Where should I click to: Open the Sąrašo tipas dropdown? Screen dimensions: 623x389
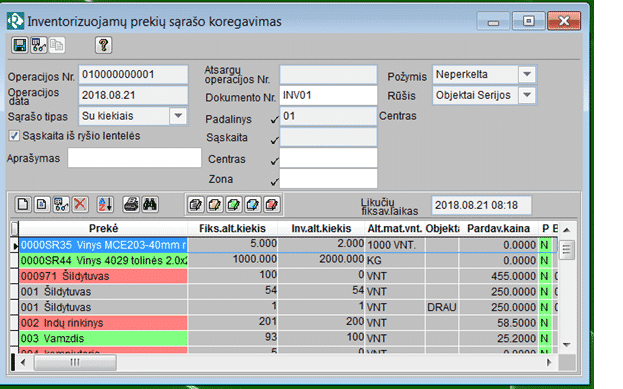[x=178, y=116]
